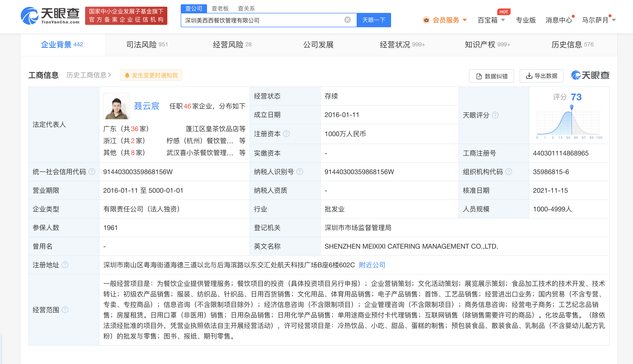Click the score marker pin on the chart
This screenshot has width=633, height=364.
click(x=572, y=107)
